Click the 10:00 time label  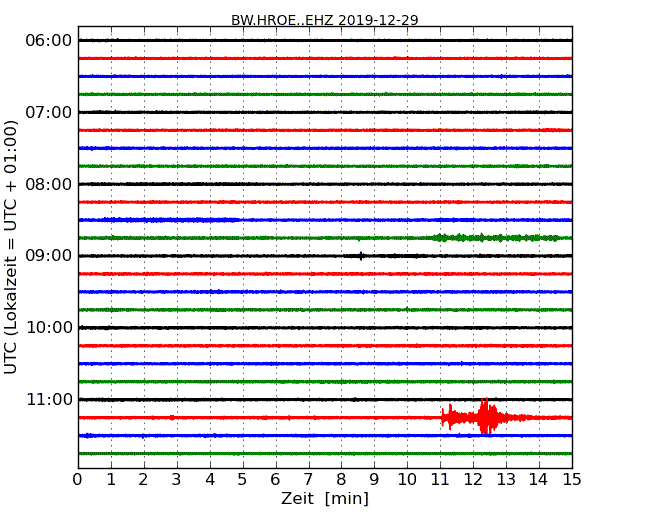coord(49,328)
